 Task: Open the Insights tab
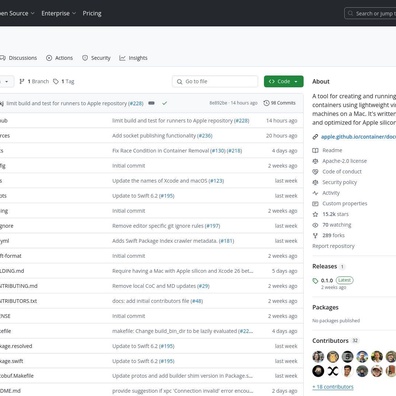133,58
